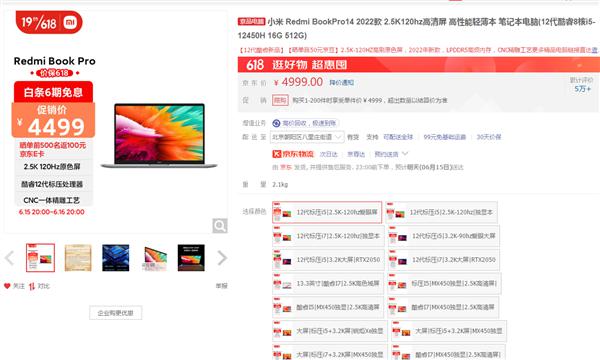Click the 2.1kg weight value

coord(280,184)
